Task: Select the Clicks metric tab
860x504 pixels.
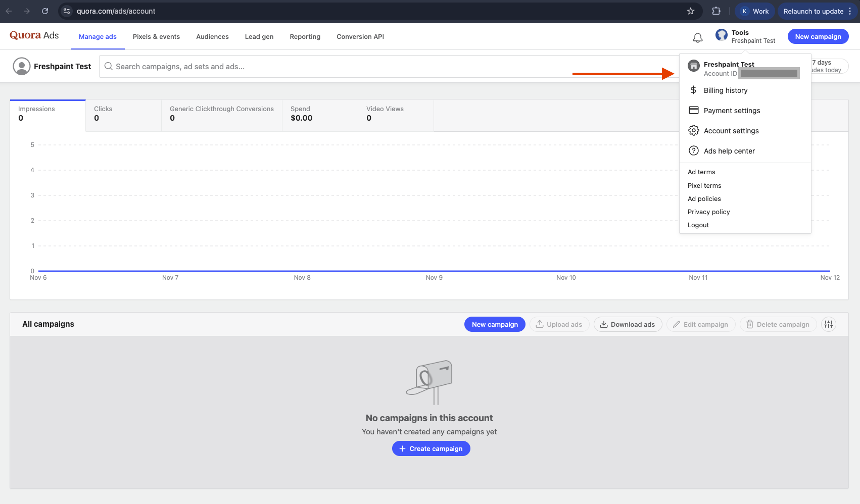Action: tap(123, 115)
